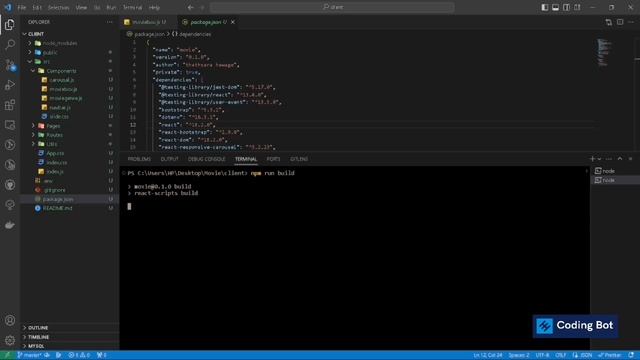Open the Extensions view
The image size is (640, 360).
tap(10, 105)
